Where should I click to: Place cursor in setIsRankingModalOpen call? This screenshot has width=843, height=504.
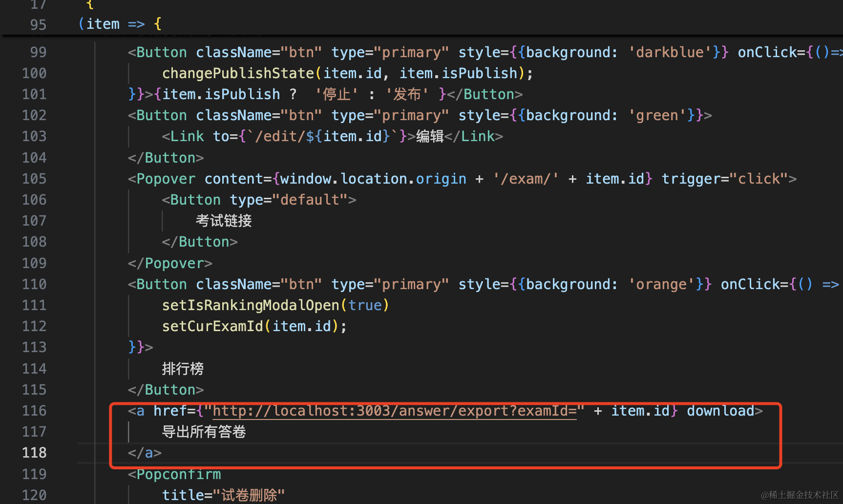[x=250, y=305]
